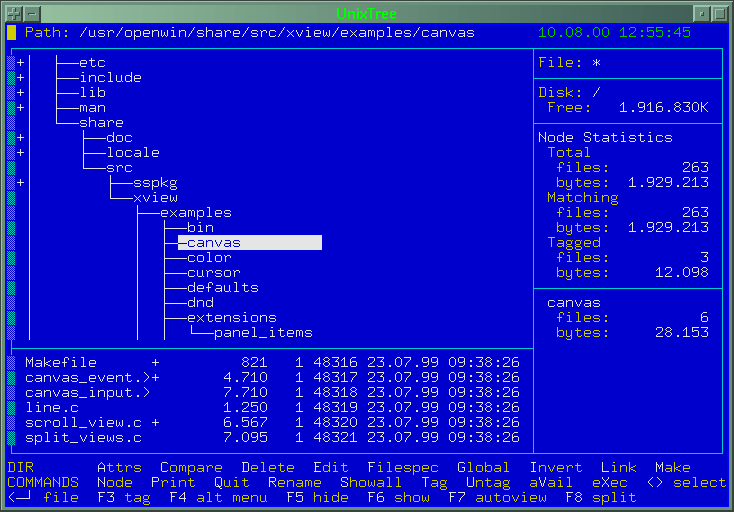Select the examples directory

tap(196, 212)
